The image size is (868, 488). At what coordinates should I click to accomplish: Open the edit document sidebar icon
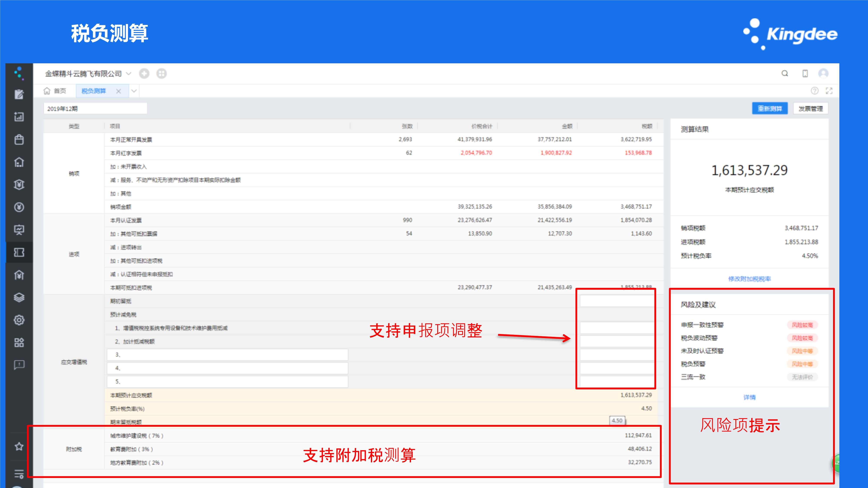tap(19, 94)
